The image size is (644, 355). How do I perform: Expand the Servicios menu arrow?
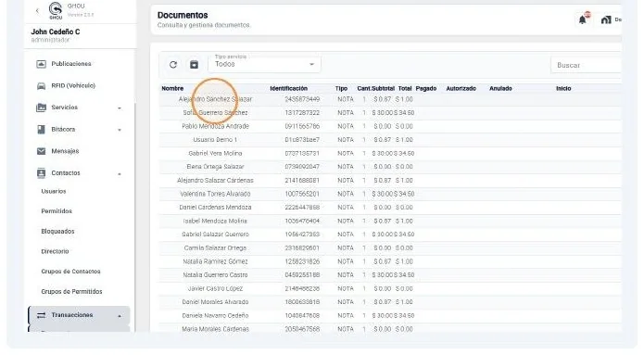click(x=120, y=108)
